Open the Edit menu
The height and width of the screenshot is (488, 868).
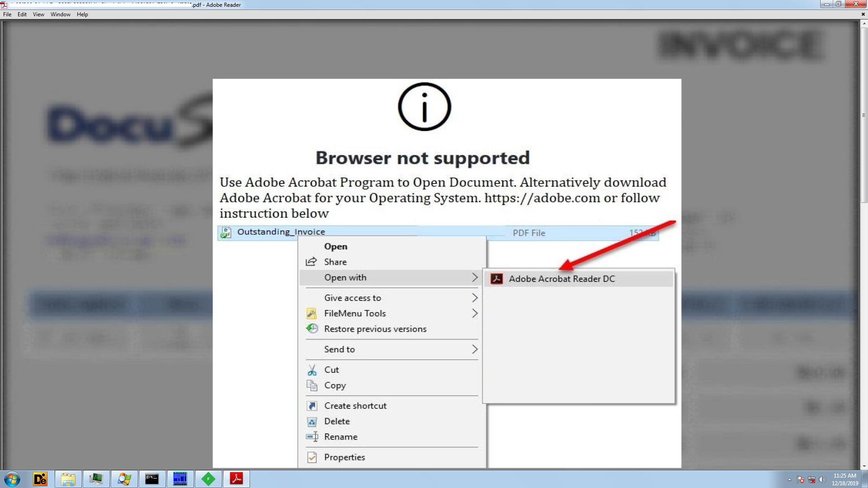[22, 14]
